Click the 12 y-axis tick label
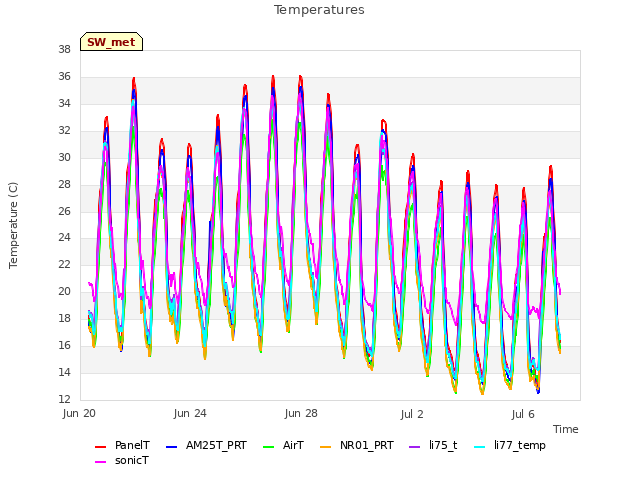Viewport: 640px width, 480px height. pos(64,400)
